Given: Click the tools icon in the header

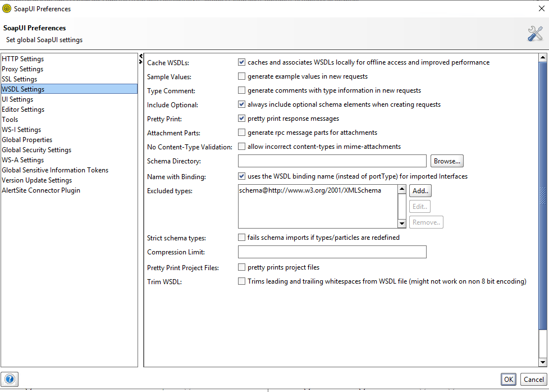Looking at the screenshot, I should click(534, 34).
